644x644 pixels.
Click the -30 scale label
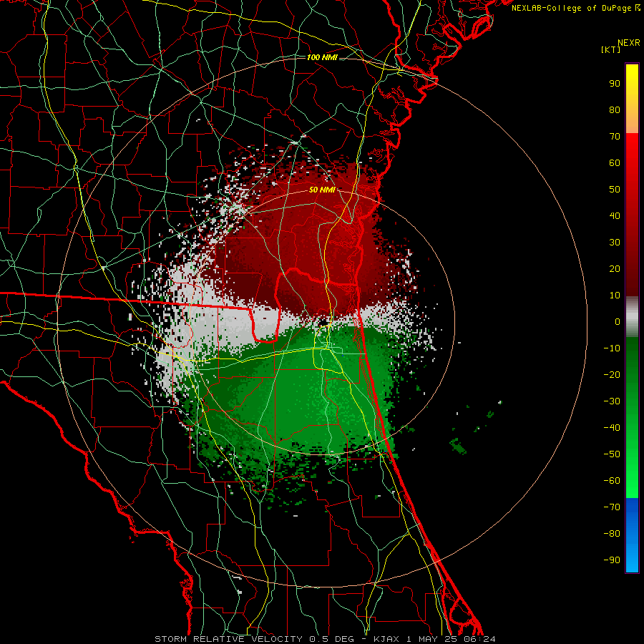612,401
